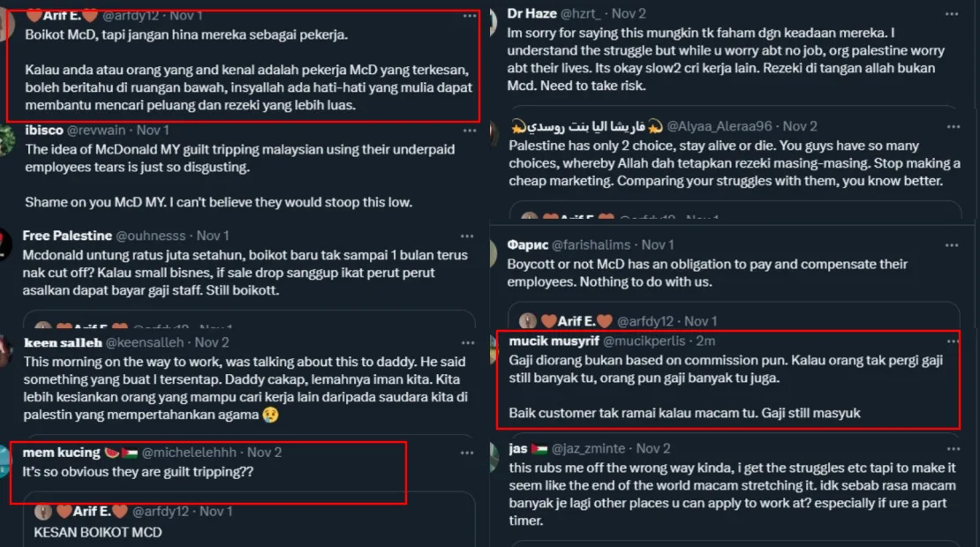The height and width of the screenshot is (547, 980).
Task: Open more menu on Free Palestine's tweet
Action: point(467,236)
